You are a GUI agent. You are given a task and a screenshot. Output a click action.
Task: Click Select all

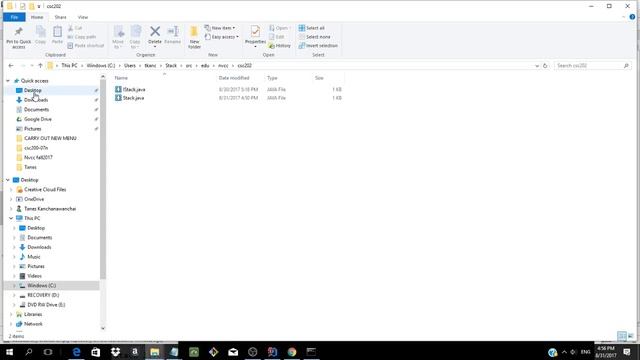(311, 28)
